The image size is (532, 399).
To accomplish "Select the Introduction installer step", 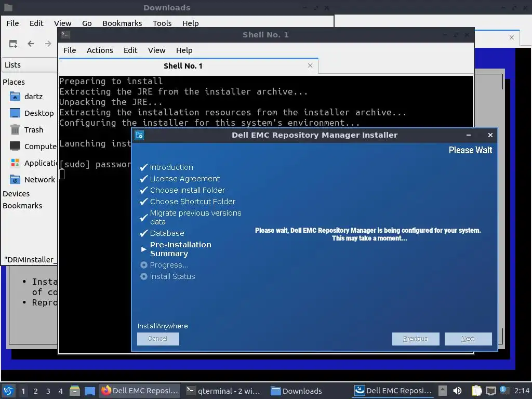I will click(x=171, y=167).
